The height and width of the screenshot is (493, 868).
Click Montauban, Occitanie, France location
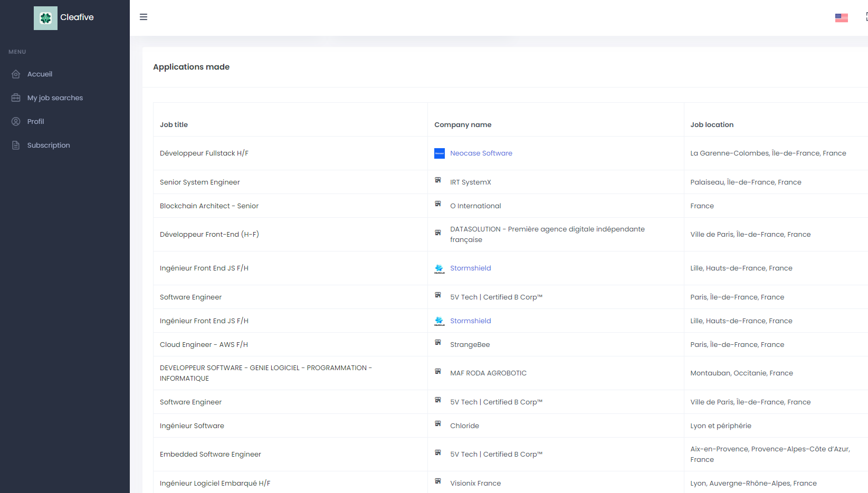pyautogui.click(x=741, y=373)
